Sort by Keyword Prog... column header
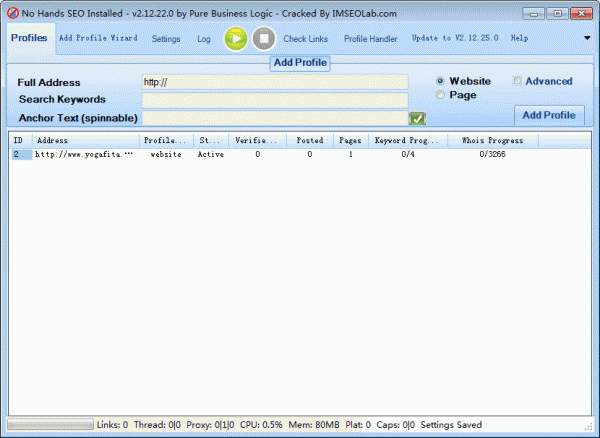This screenshot has width=600, height=438. 408,140
